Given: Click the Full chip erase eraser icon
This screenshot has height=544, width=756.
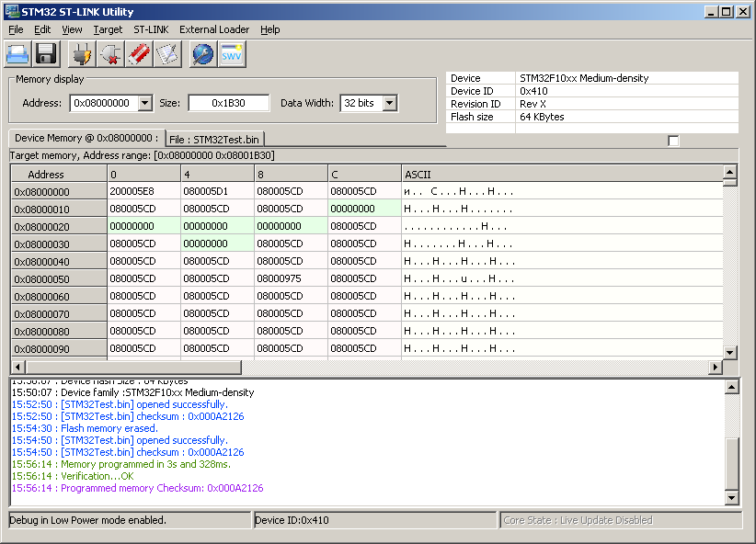Looking at the screenshot, I should coord(138,54).
